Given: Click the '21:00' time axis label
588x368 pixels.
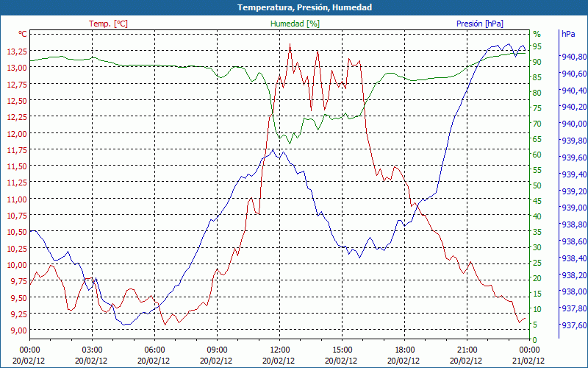Looking at the screenshot, I should [467, 350].
